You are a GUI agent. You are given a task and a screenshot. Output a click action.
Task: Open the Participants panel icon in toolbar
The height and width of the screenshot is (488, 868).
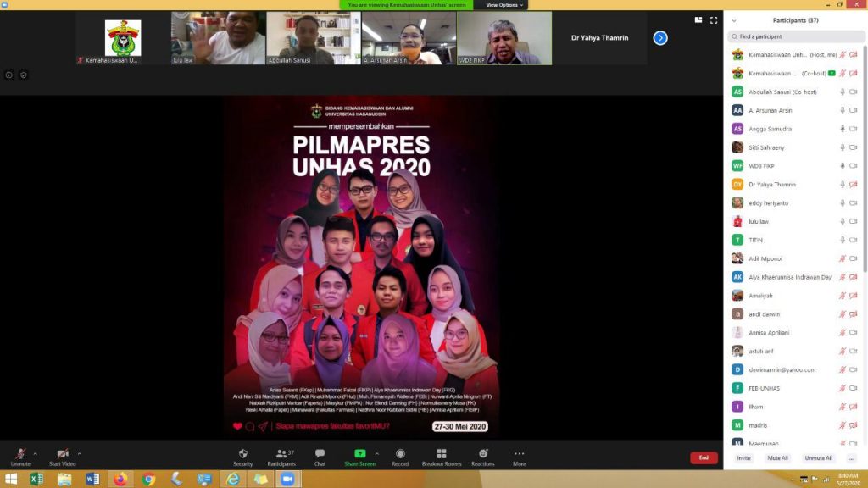tap(282, 453)
